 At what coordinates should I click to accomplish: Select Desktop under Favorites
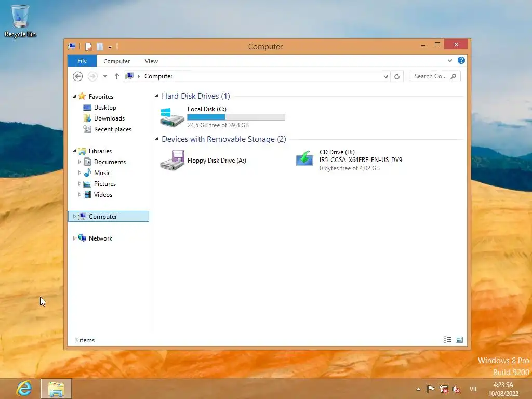[105, 107]
